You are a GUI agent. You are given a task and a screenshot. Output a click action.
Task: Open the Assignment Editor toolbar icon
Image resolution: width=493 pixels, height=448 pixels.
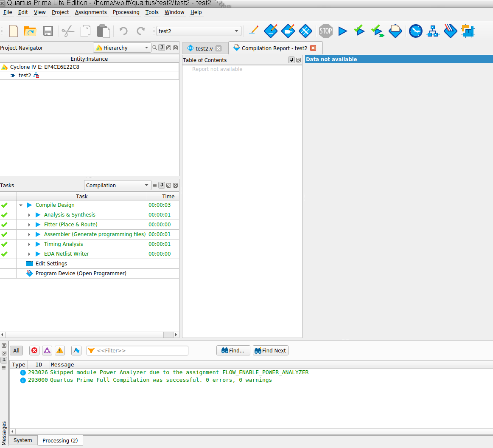click(x=271, y=31)
